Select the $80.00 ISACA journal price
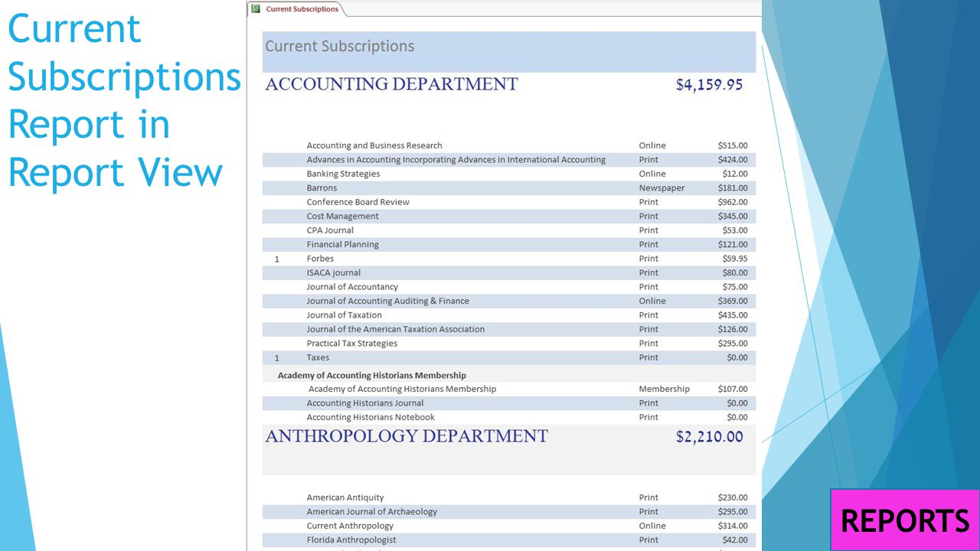Viewport: 980px width, 551px height. [735, 272]
